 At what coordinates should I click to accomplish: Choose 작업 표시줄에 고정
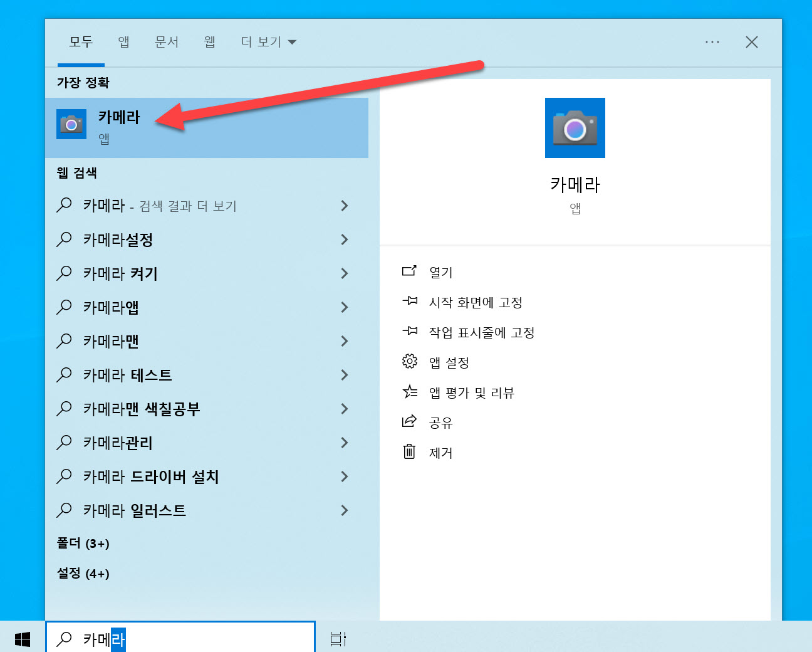pos(482,332)
